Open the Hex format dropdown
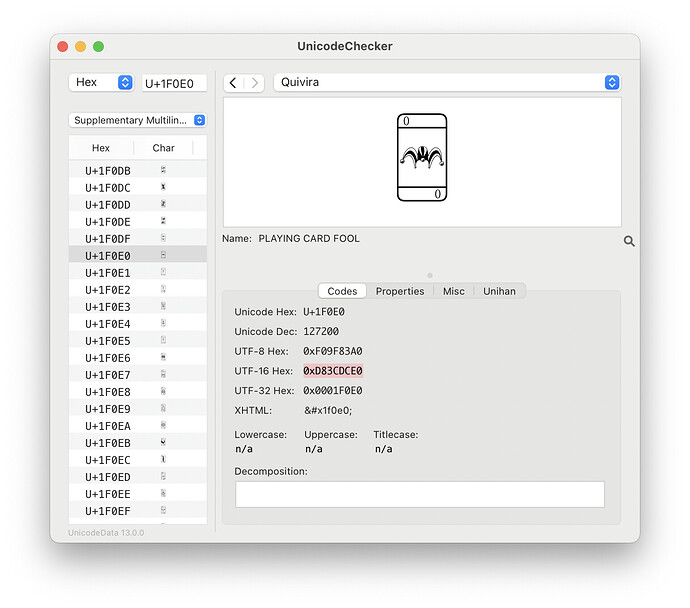Image resolution: width=690 pixels, height=608 pixels. 101,83
